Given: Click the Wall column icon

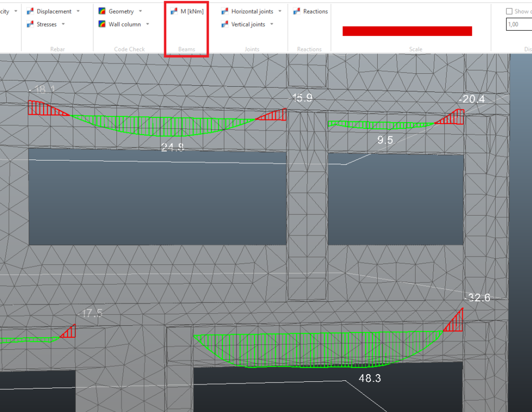Looking at the screenshot, I should tap(102, 24).
